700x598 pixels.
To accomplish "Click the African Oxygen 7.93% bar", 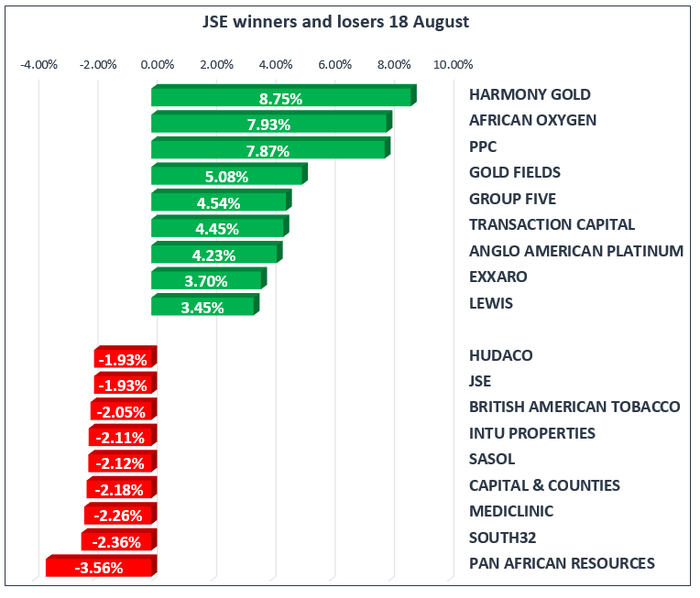I will (270, 124).
